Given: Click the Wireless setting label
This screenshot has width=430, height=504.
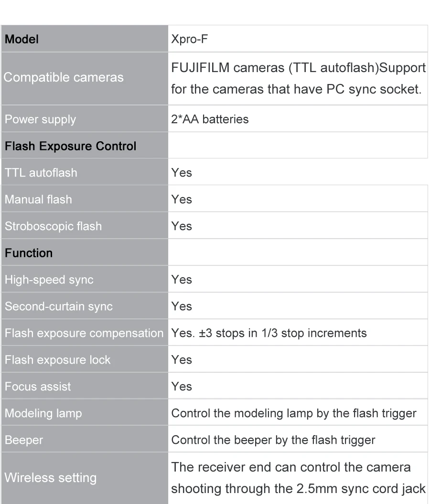Looking at the screenshot, I should click(x=51, y=478).
